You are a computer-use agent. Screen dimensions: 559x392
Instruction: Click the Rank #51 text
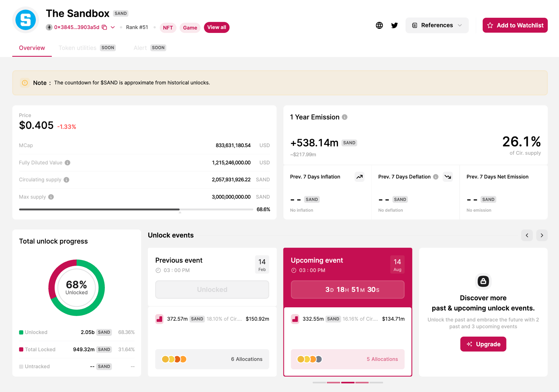pyautogui.click(x=137, y=27)
